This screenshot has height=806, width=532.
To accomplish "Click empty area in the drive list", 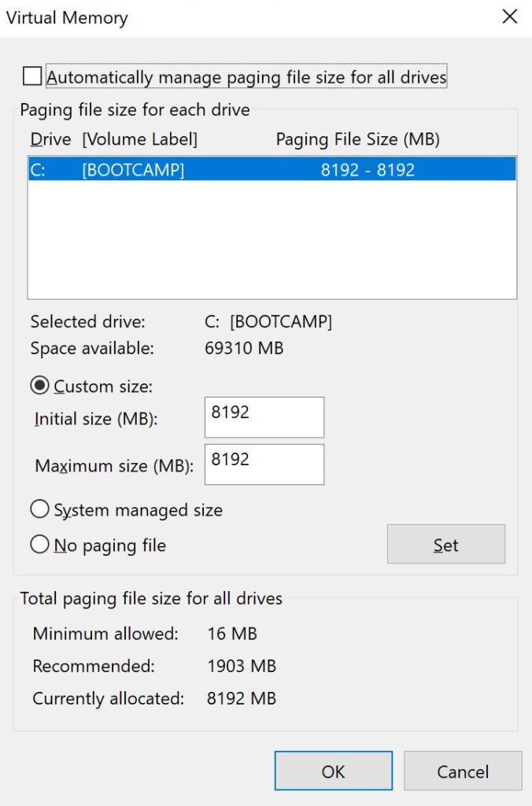I will tap(272, 244).
